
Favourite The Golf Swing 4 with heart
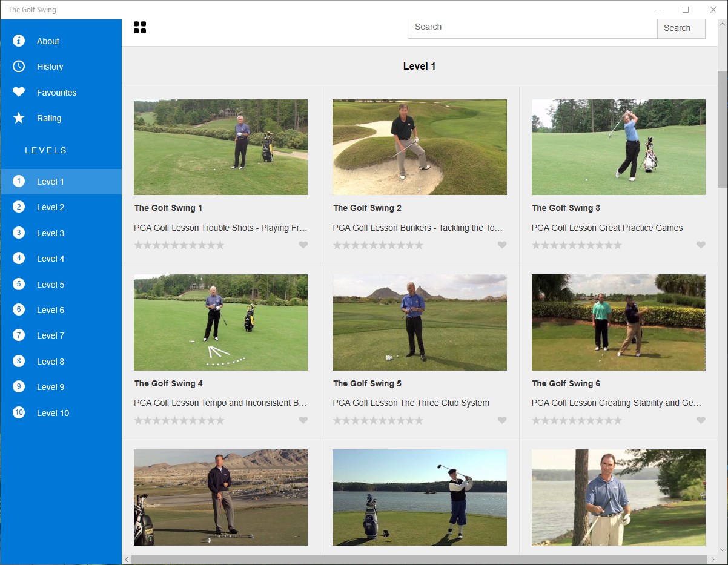tap(303, 420)
